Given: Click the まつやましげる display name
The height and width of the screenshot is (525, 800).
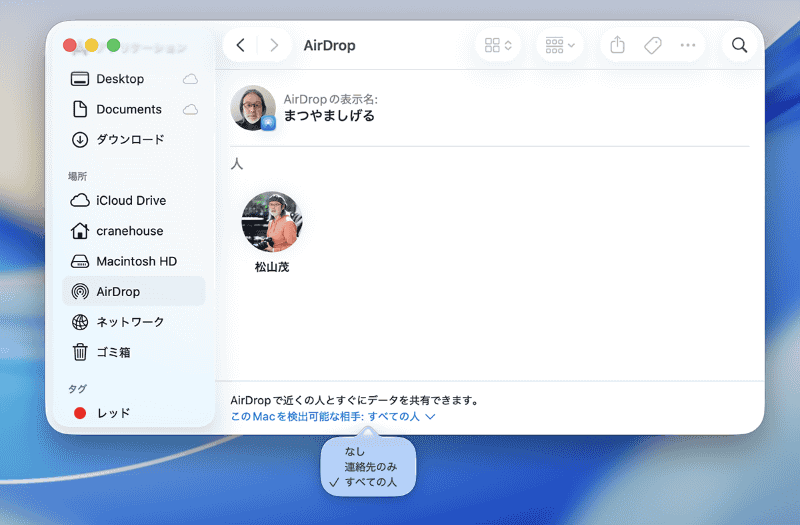Looking at the screenshot, I should tap(329, 116).
